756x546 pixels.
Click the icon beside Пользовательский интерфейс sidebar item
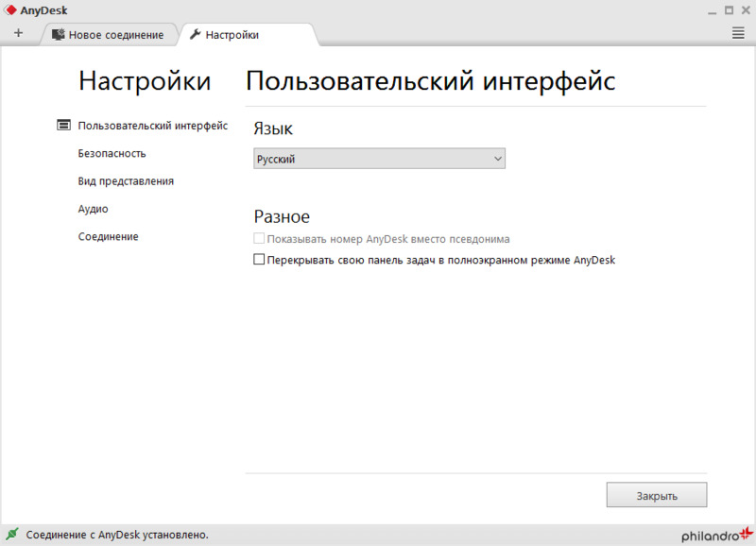point(63,125)
